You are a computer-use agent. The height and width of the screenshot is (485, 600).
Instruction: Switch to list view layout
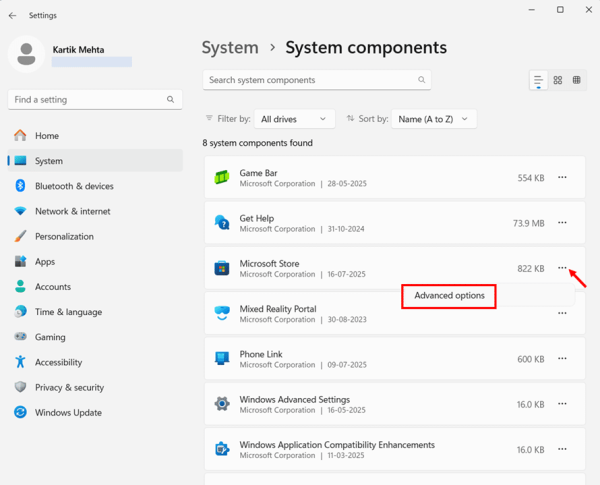[x=538, y=80]
